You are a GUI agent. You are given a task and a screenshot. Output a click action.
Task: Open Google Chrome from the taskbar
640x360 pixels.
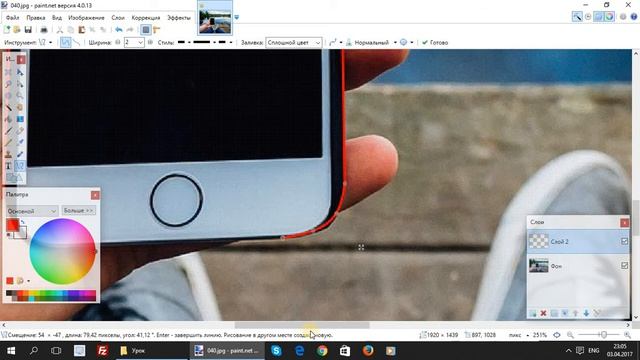coord(322,351)
